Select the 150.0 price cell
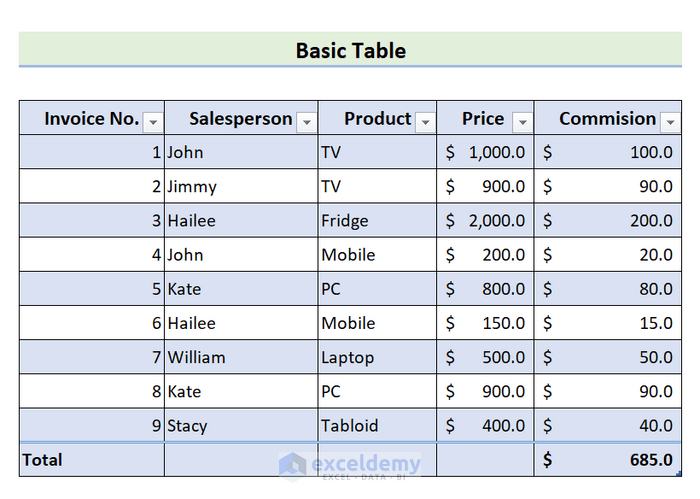Viewport: 700px width, 499px height. point(485,323)
